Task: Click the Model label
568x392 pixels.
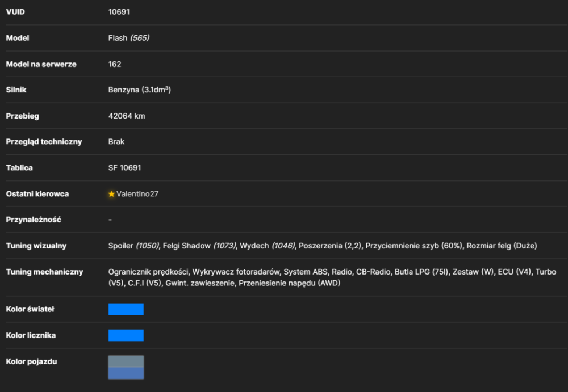Action: pos(18,38)
